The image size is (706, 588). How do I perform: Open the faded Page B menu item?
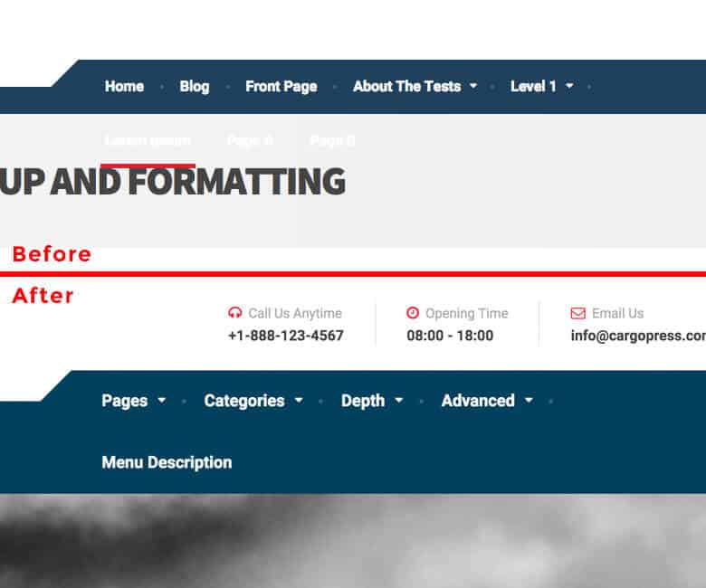coord(332,140)
